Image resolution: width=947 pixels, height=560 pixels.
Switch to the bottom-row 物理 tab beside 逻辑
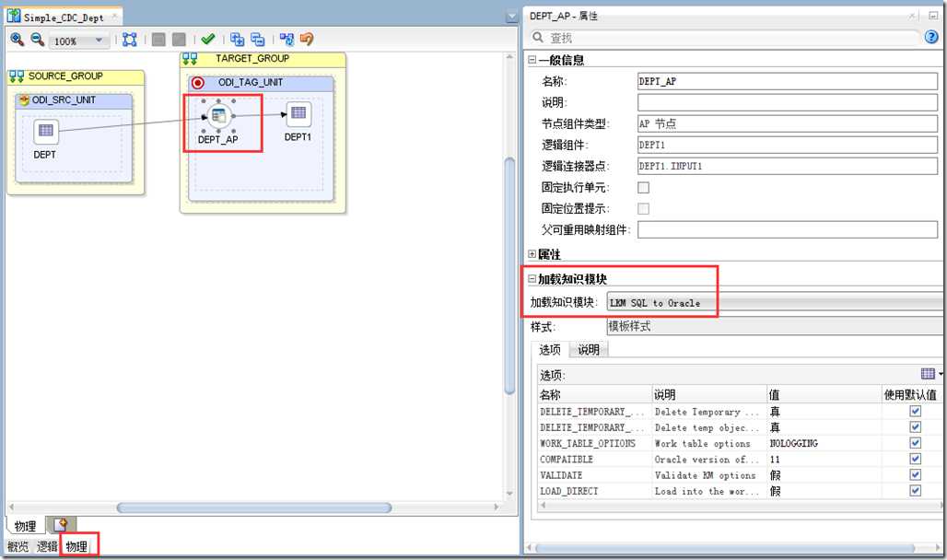click(77, 547)
